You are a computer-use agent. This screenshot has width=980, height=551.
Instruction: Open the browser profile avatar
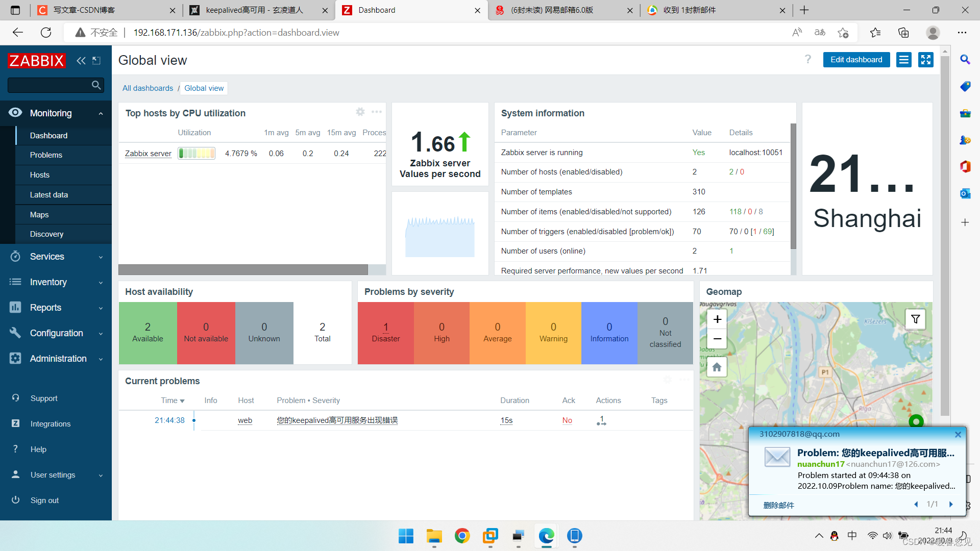click(x=933, y=33)
